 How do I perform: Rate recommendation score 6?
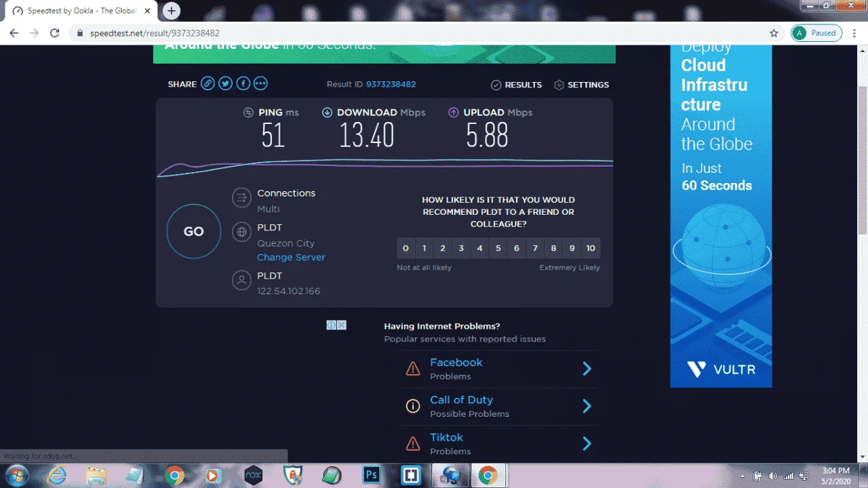click(x=517, y=248)
